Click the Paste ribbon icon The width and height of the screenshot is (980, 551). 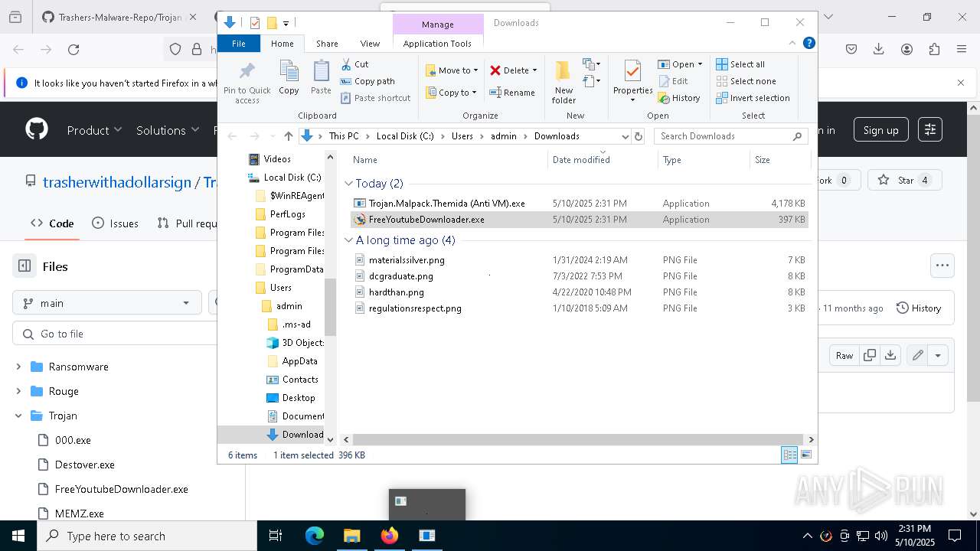point(321,78)
